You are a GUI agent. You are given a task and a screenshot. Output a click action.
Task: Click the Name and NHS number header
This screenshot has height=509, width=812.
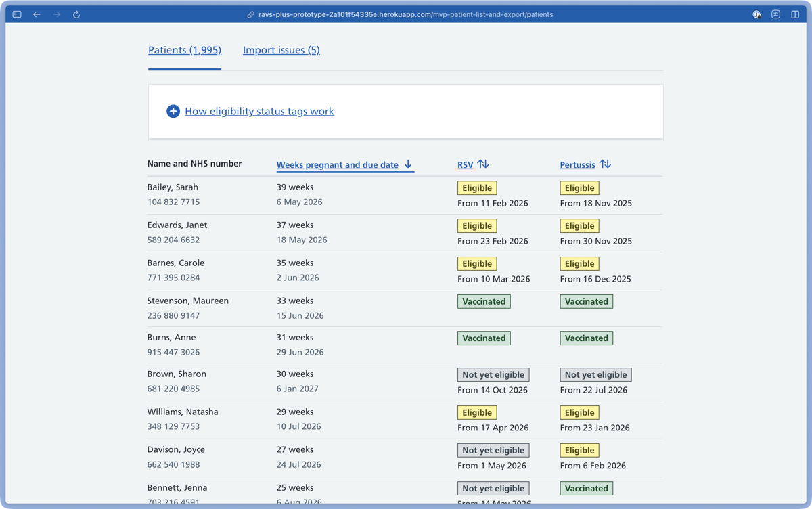point(194,164)
